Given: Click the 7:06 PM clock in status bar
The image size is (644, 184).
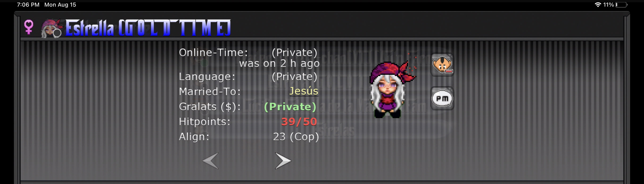Looking at the screenshot, I should tap(28, 5).
